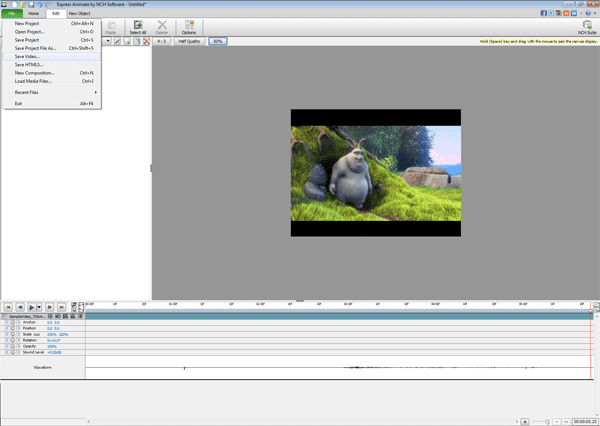Click the Delete icon in the ribbon
This screenshot has height=426, width=600.
click(x=162, y=27)
